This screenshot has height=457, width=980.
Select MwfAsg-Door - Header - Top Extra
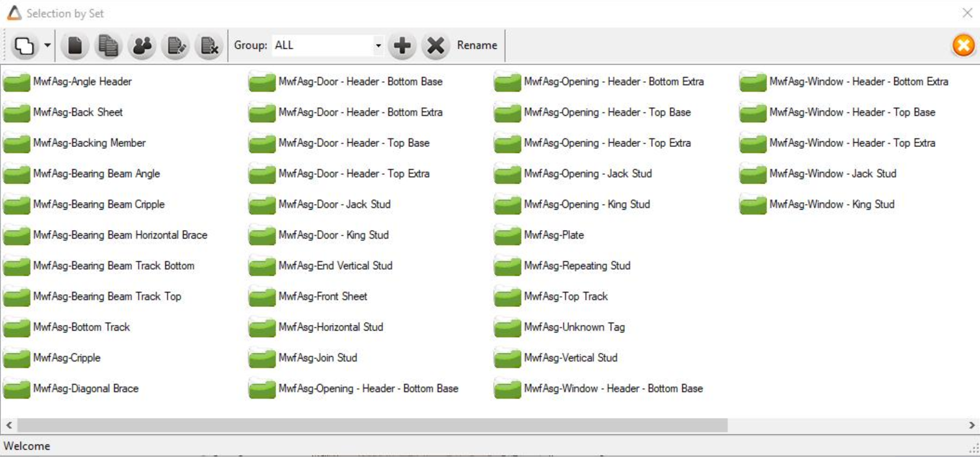[x=354, y=174]
